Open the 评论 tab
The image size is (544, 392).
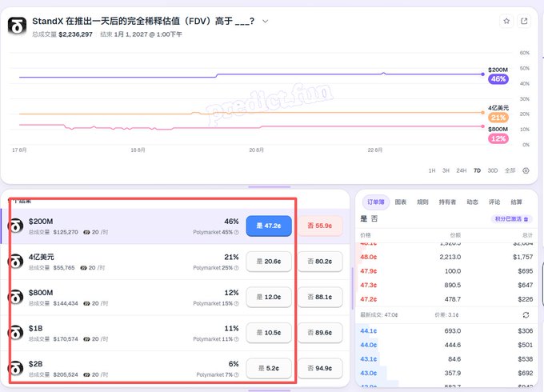(x=494, y=202)
